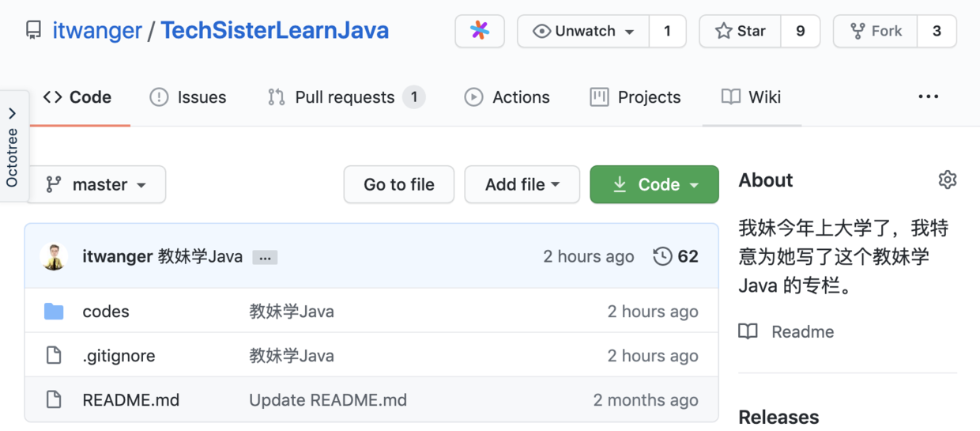Screen dimensions: 980x431
Task: Open the Wiki tab
Action: [x=752, y=97]
